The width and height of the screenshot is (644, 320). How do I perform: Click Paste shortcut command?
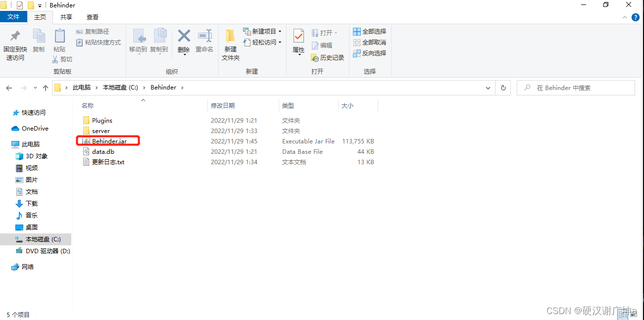tap(99, 43)
